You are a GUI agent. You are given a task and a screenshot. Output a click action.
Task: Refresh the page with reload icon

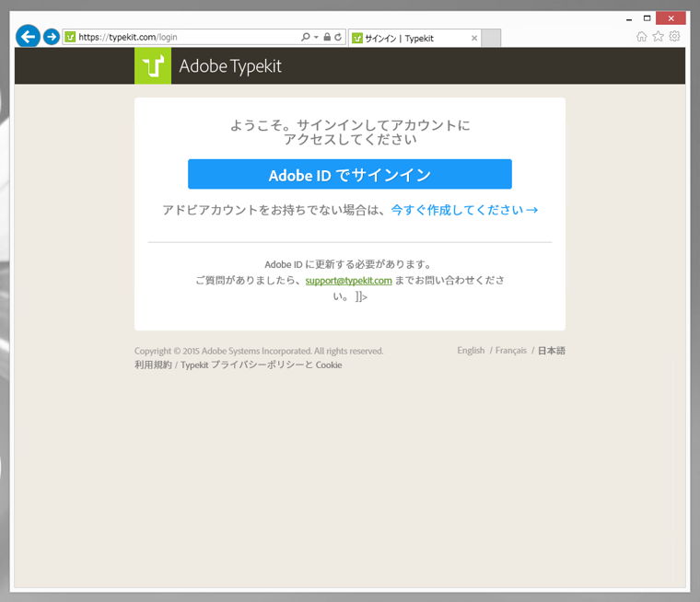click(338, 37)
